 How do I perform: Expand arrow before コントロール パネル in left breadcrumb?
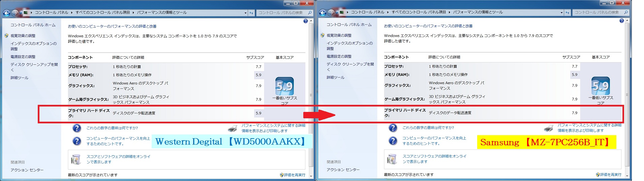31,13
